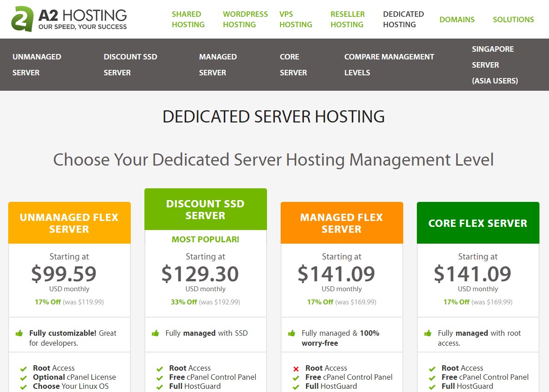
Task: Click 'Fully managed & 100% worry-free' text
Action: click(x=341, y=338)
